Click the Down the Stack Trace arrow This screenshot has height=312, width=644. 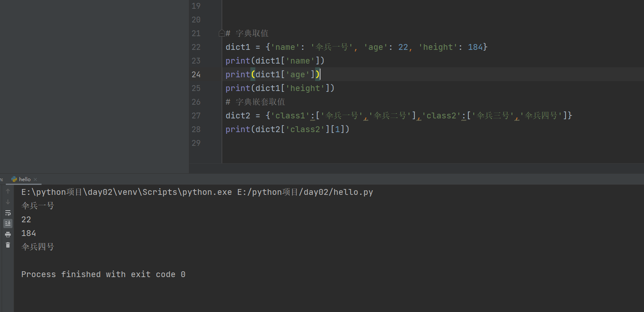(x=7, y=202)
